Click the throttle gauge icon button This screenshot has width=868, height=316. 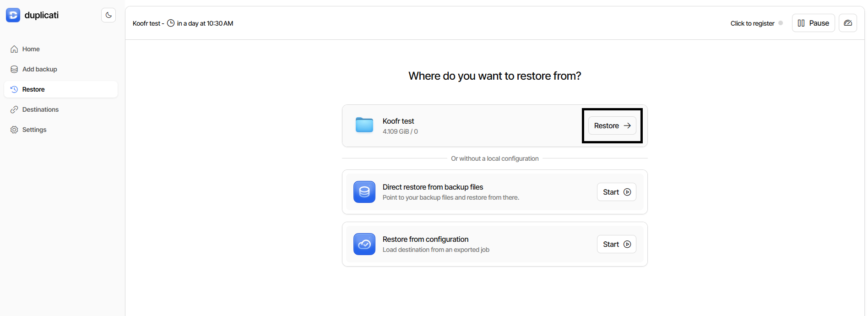point(848,23)
